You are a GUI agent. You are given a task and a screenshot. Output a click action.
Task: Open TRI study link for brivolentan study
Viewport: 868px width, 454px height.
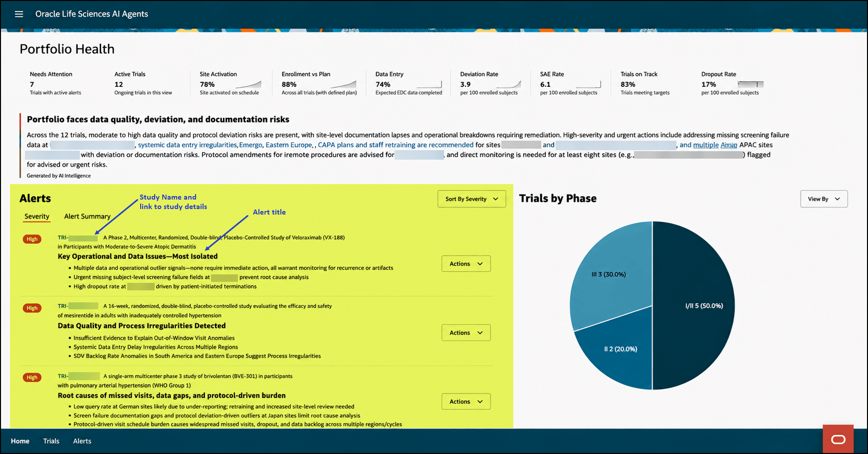coord(78,376)
